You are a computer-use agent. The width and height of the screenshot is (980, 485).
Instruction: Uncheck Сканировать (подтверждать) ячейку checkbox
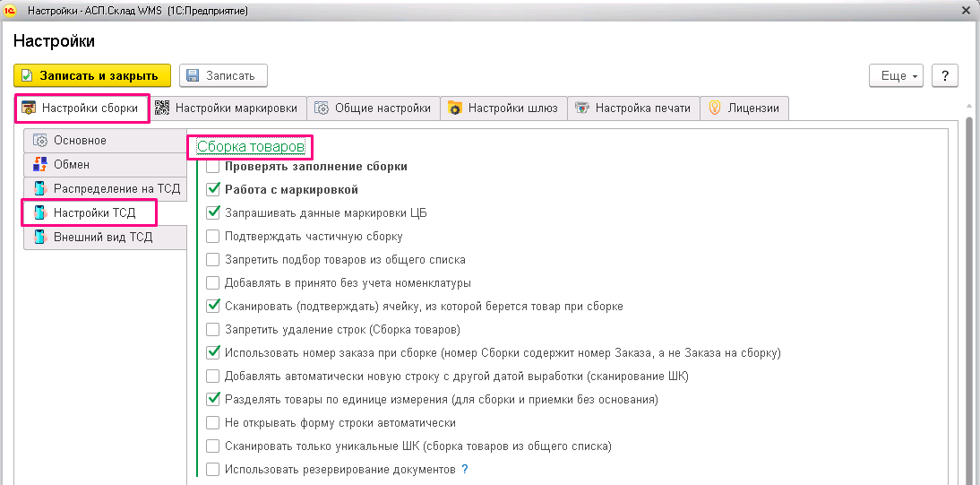[x=213, y=306]
